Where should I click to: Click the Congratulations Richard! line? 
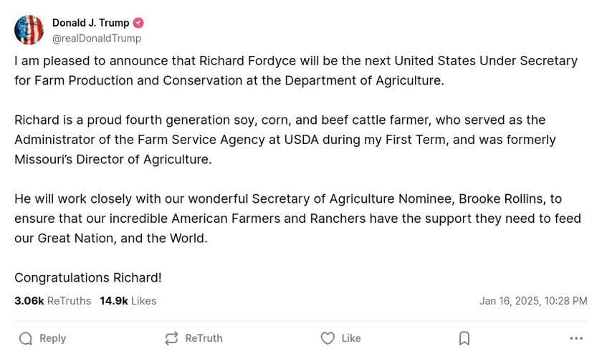pyautogui.click(x=88, y=277)
